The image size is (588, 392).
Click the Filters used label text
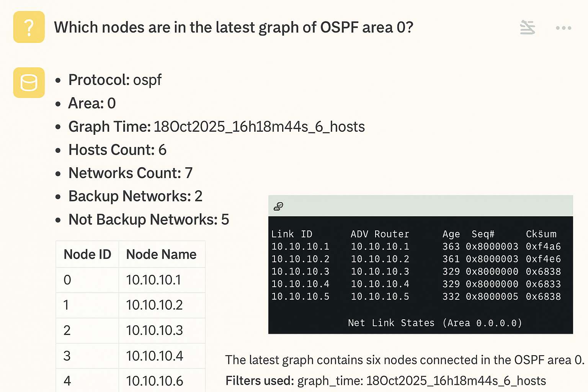click(x=259, y=381)
